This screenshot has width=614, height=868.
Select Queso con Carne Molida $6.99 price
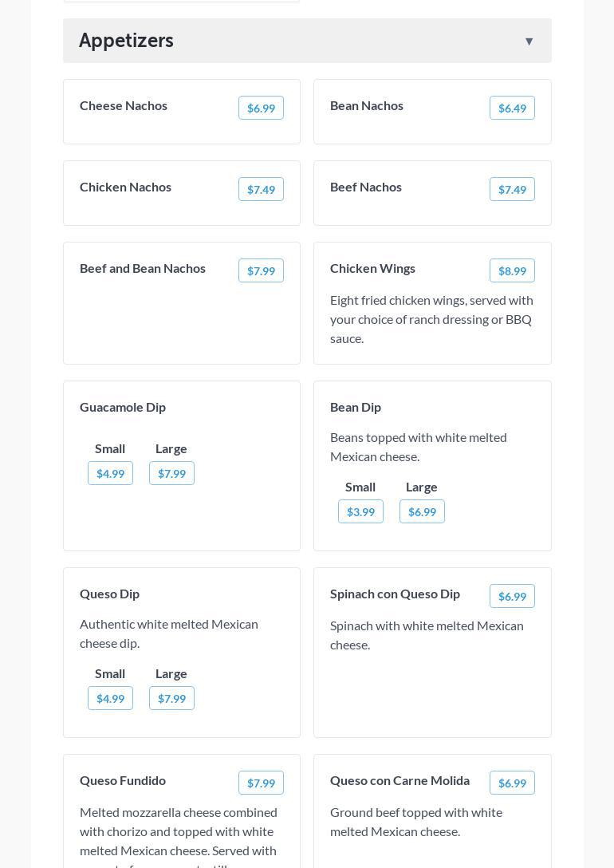[x=512, y=783]
